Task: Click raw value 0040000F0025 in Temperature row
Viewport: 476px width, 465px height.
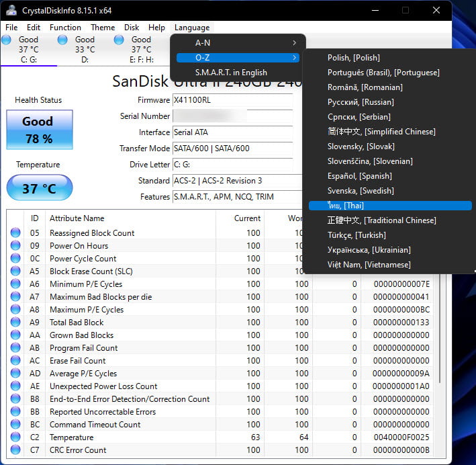Action: 401,437
